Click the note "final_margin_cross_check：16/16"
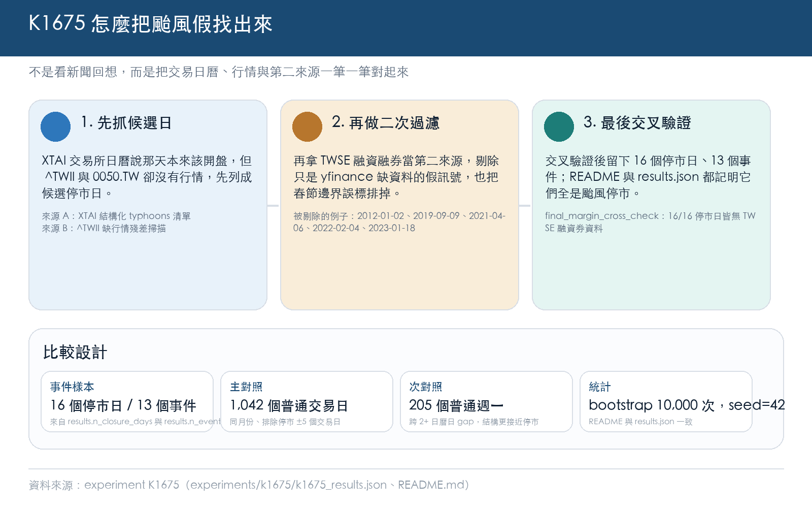Image resolution: width=812 pixels, height=508 pixels. point(650,222)
